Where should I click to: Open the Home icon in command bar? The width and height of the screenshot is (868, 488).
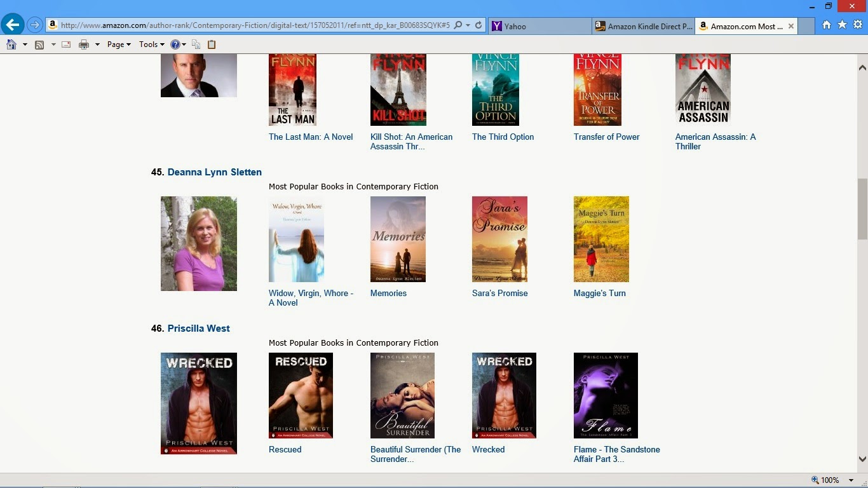pyautogui.click(x=11, y=44)
